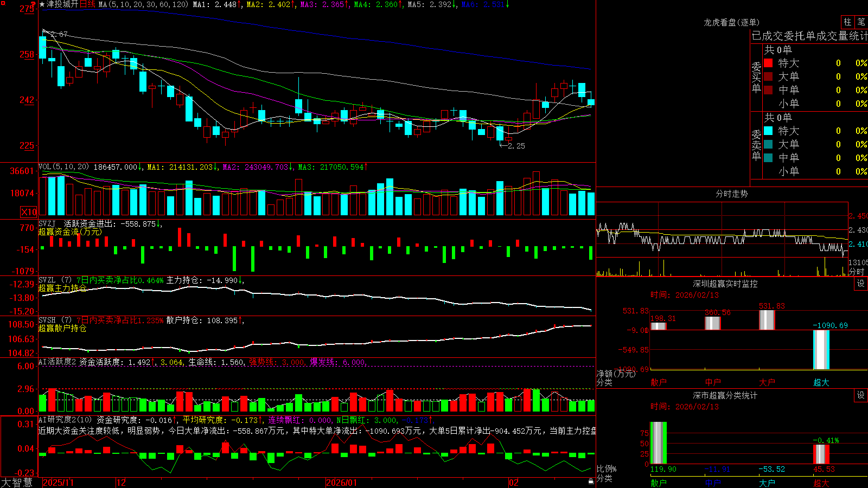This screenshot has height=488, width=868.
Task: Click the star icon beside 津投城开
Action: [42, 4]
